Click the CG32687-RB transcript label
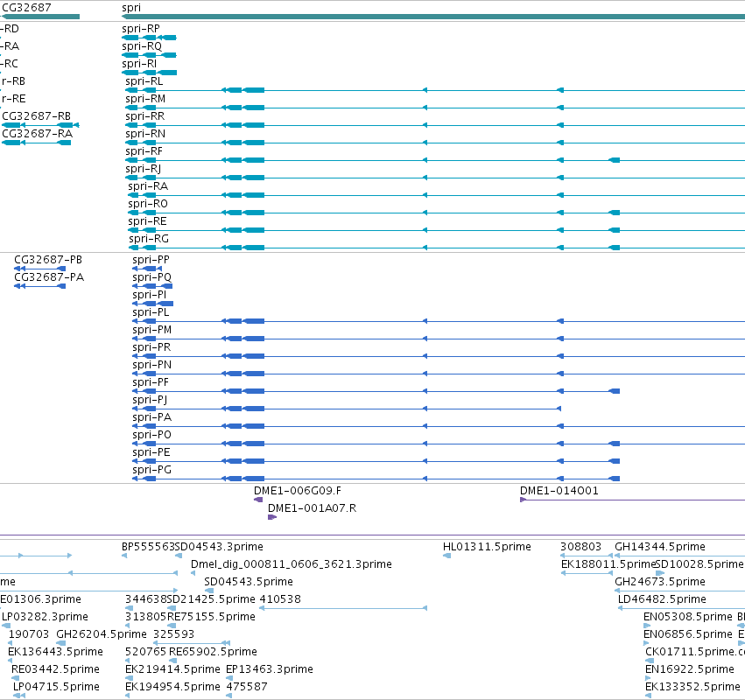The width and height of the screenshot is (745, 700). [36, 116]
